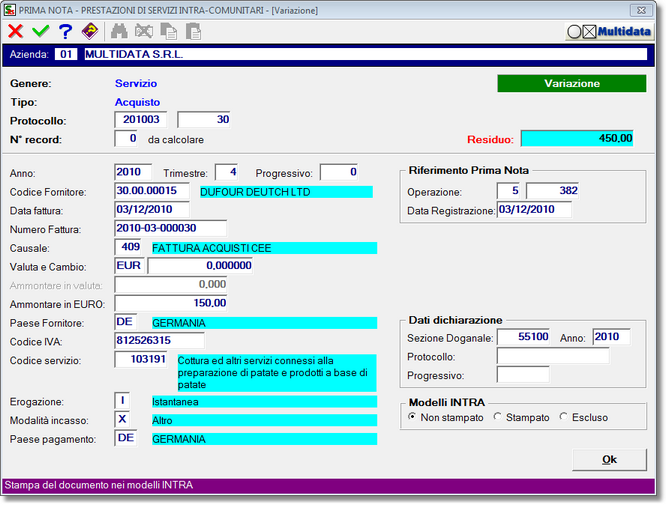Click the Multidata logo button
The width and height of the screenshot is (666, 505).
(x=610, y=31)
